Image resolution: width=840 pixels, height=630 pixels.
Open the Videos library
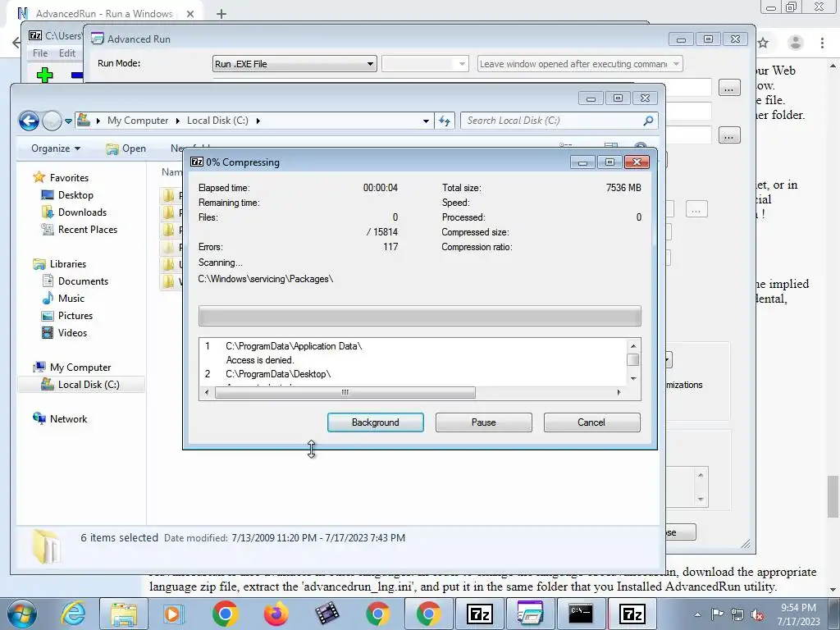[x=72, y=333]
